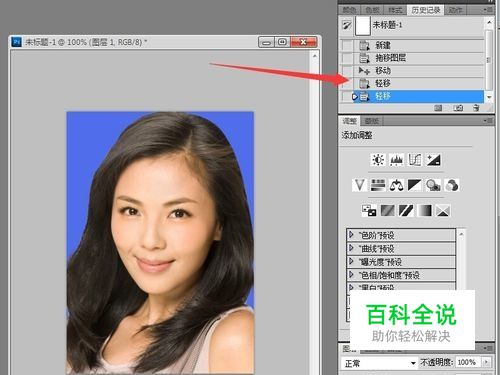Click the History panel scrollbar thumb
The width and height of the screenshot is (500, 375).
pos(489,59)
